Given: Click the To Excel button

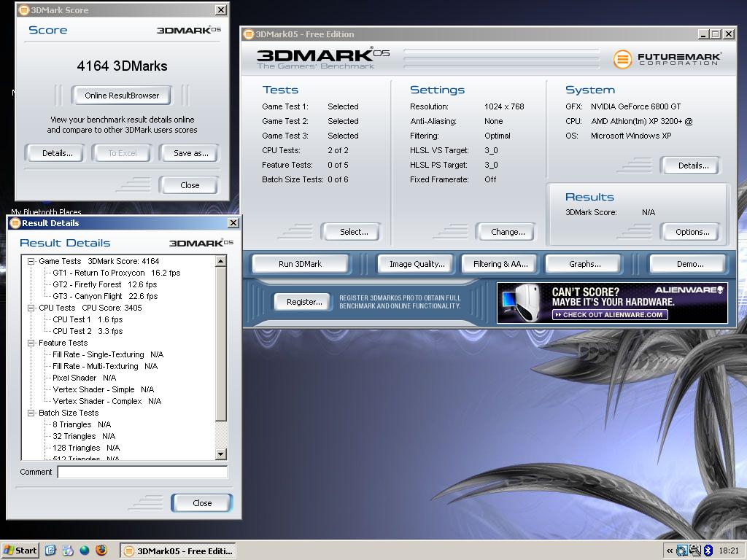Looking at the screenshot, I should click(x=122, y=153).
